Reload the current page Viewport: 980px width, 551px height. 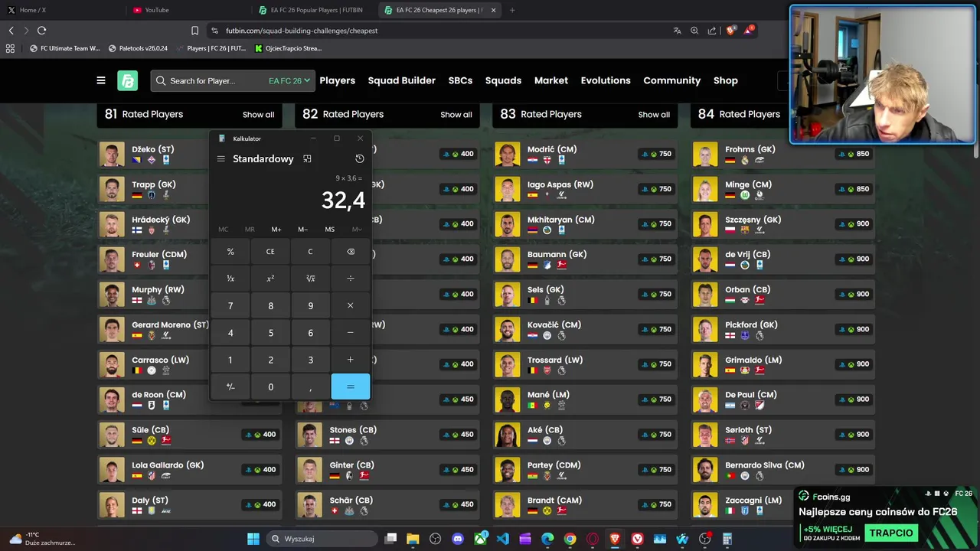[x=41, y=31]
